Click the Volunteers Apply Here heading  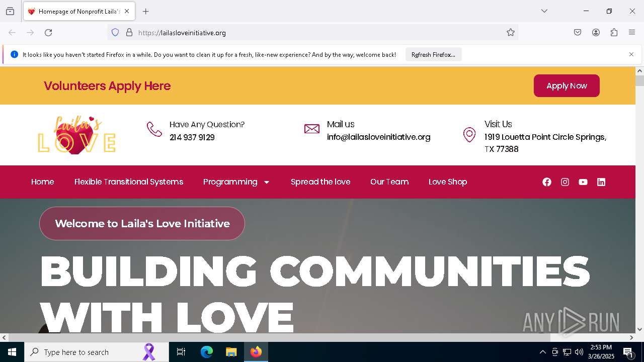(x=107, y=86)
